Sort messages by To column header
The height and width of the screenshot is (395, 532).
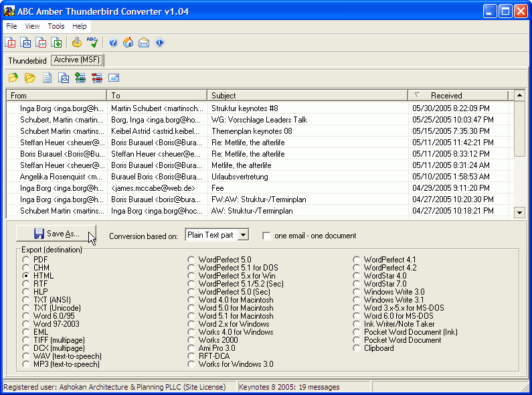point(157,96)
